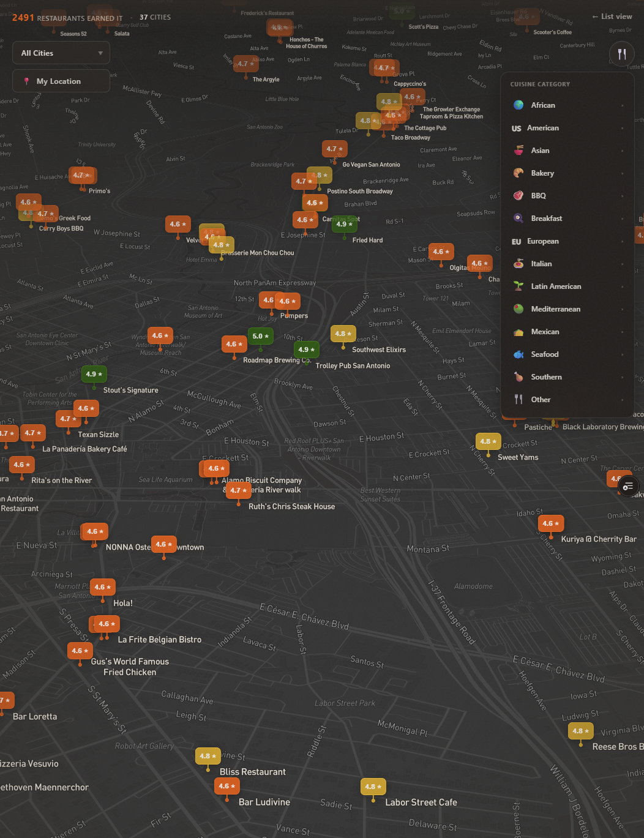Choose Latin American in the cuisine category menu
Image resolution: width=644 pixels, height=838 pixels.
(567, 286)
